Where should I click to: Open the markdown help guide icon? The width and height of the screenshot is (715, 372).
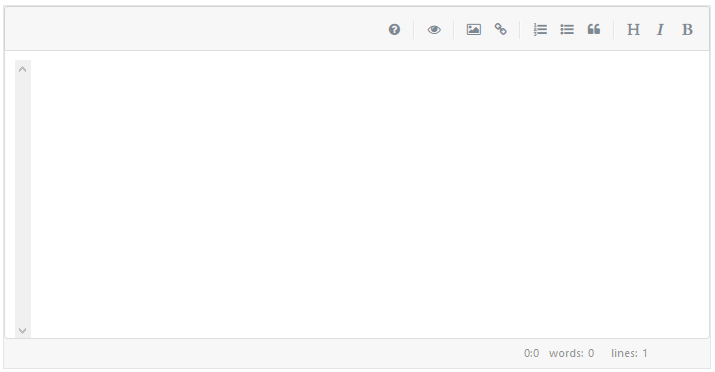click(x=394, y=30)
